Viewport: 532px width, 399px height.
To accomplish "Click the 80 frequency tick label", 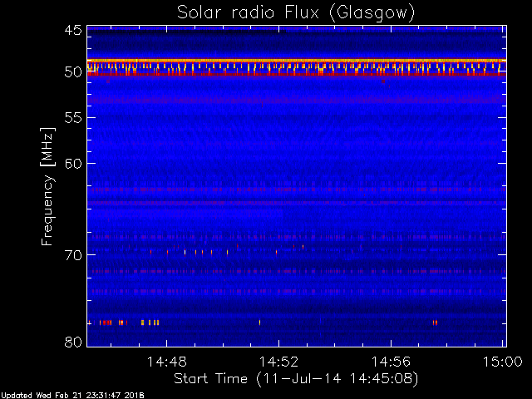I will point(73,342).
